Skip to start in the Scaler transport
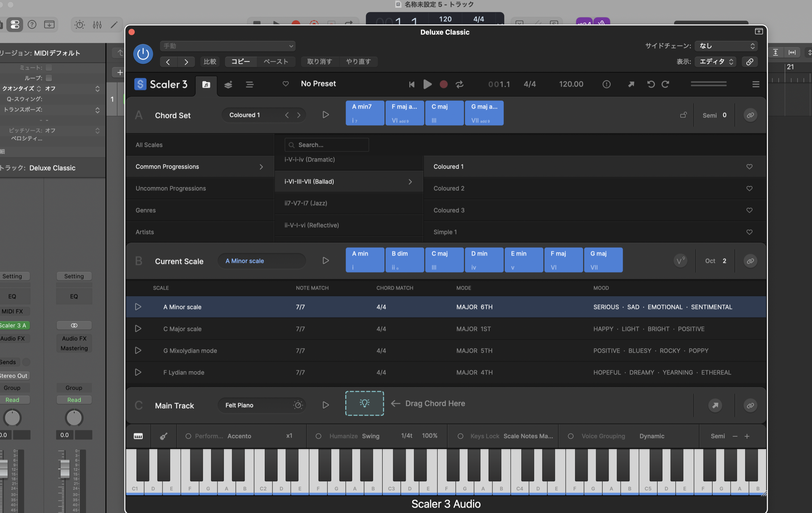 (412, 85)
